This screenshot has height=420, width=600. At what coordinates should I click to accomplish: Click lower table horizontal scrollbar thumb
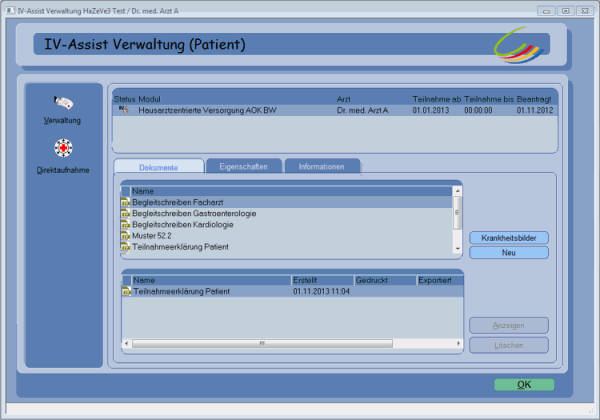pos(262,343)
